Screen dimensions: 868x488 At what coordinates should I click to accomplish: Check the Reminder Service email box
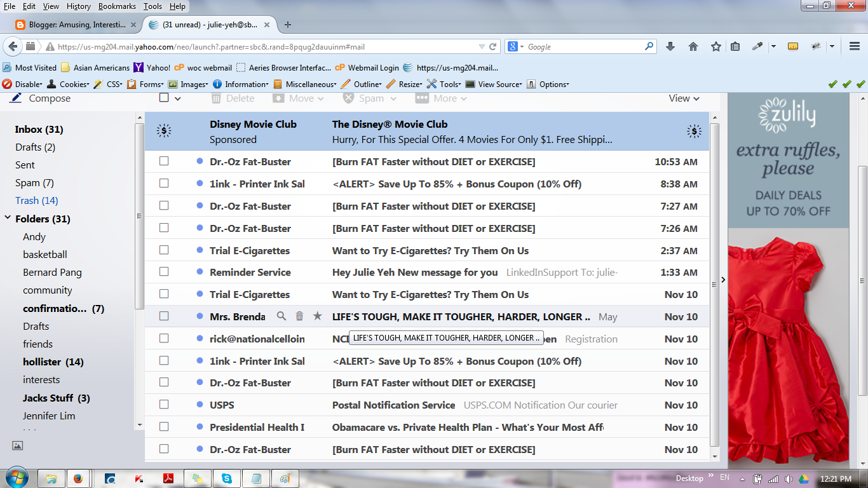coord(164,272)
